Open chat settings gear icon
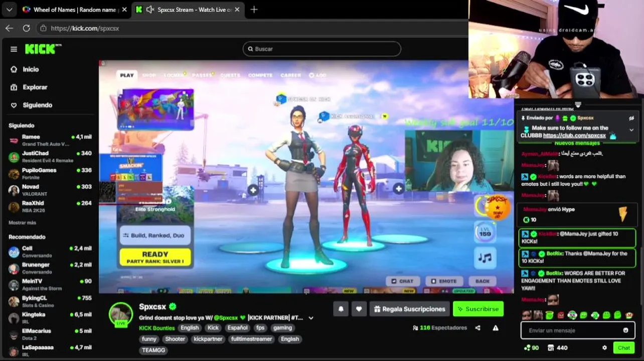The height and width of the screenshot is (361, 644). 604,348
